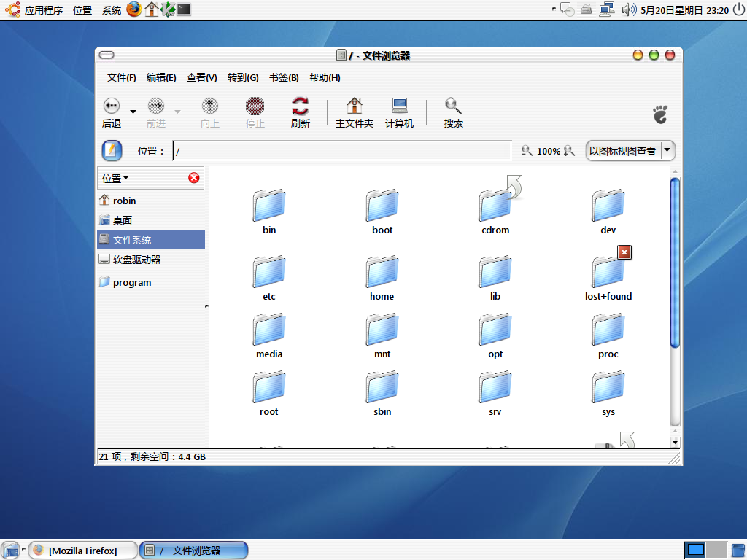
Task: Click the volume speaker icon
Action: click(x=628, y=9)
